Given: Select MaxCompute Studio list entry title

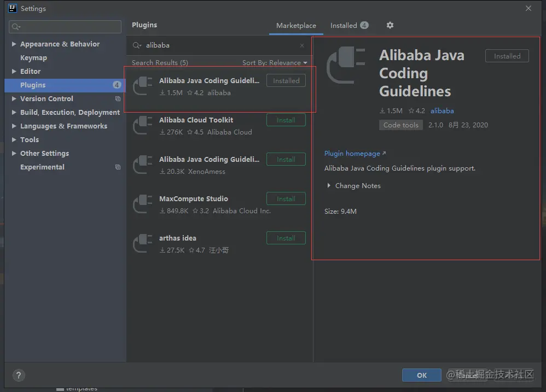Looking at the screenshot, I should click(194, 198).
